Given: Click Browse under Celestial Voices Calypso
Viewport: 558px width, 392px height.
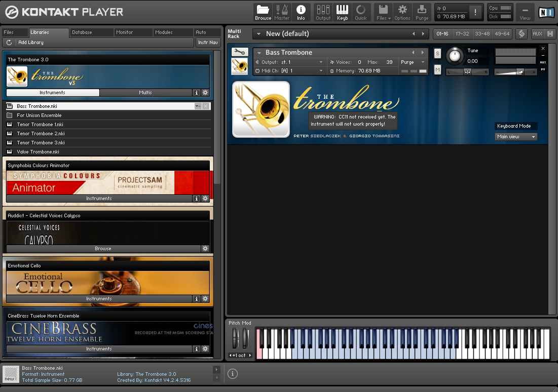Looking at the screenshot, I should click(103, 249).
